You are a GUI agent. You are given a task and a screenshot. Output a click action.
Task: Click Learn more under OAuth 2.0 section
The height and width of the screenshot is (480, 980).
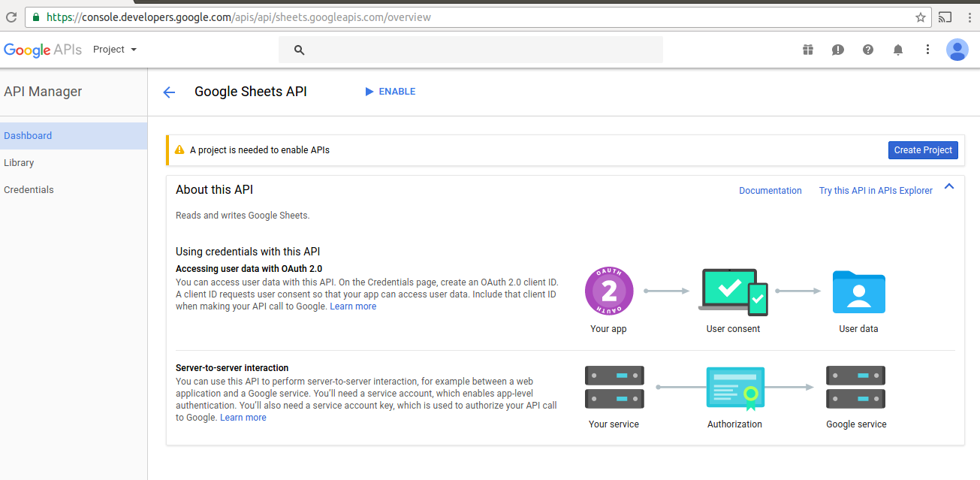tap(353, 306)
